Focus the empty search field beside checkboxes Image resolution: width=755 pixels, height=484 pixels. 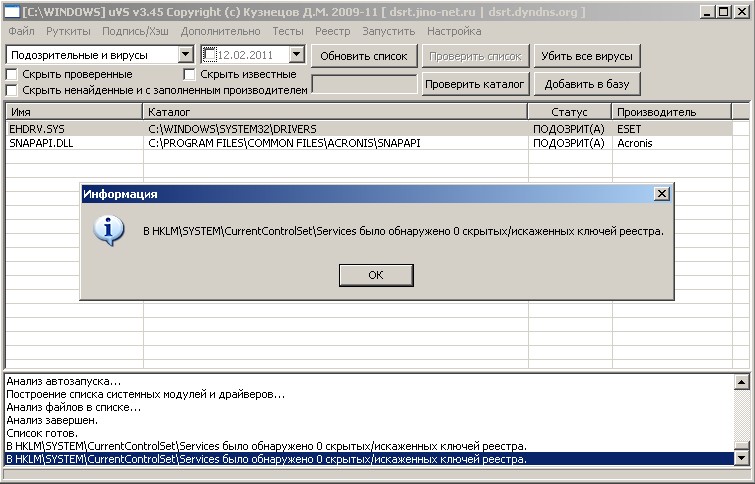point(364,84)
